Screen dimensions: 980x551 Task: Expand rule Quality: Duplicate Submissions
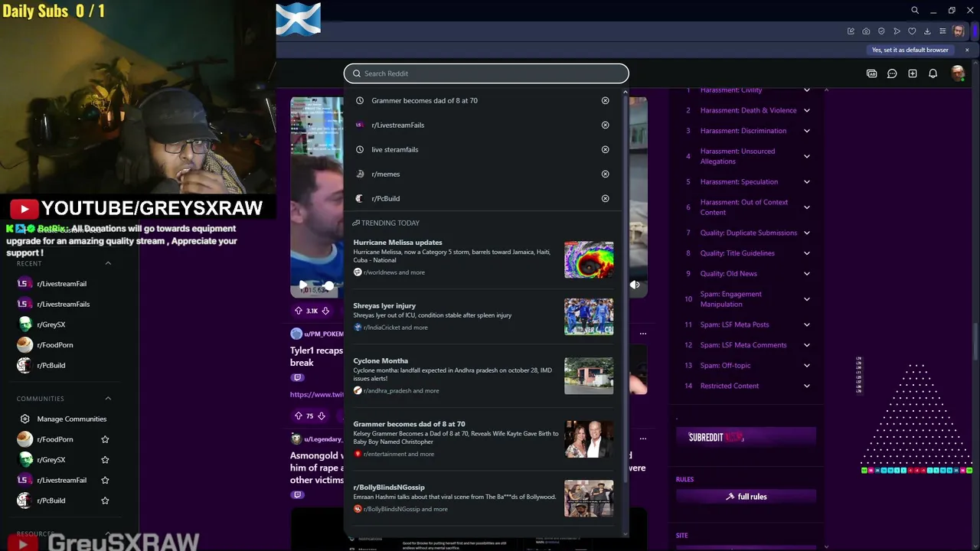806,233
